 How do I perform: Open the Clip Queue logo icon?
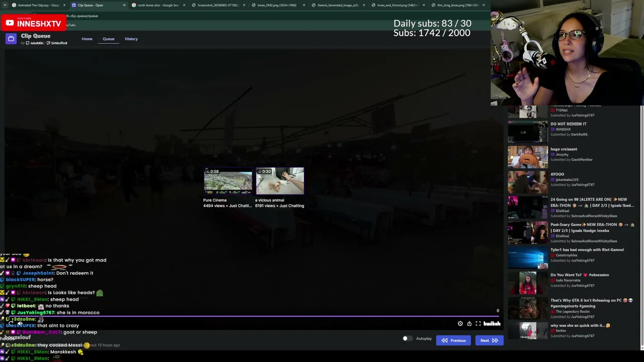point(11,39)
